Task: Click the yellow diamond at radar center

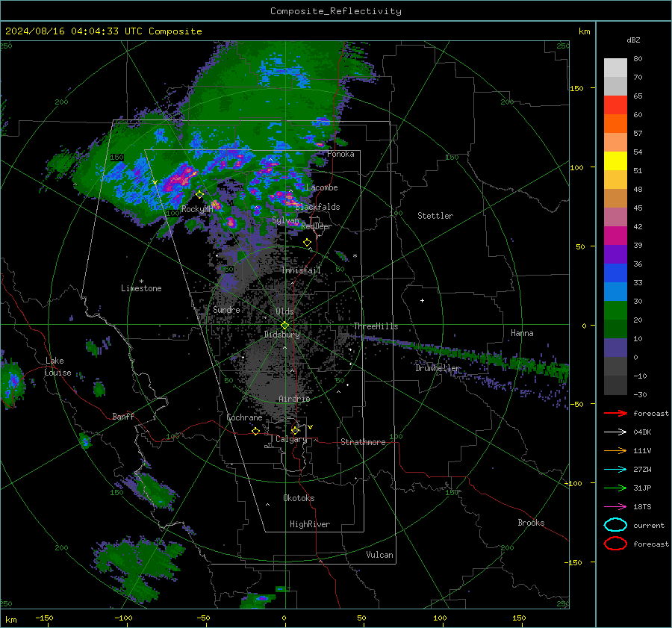Action: (x=284, y=326)
